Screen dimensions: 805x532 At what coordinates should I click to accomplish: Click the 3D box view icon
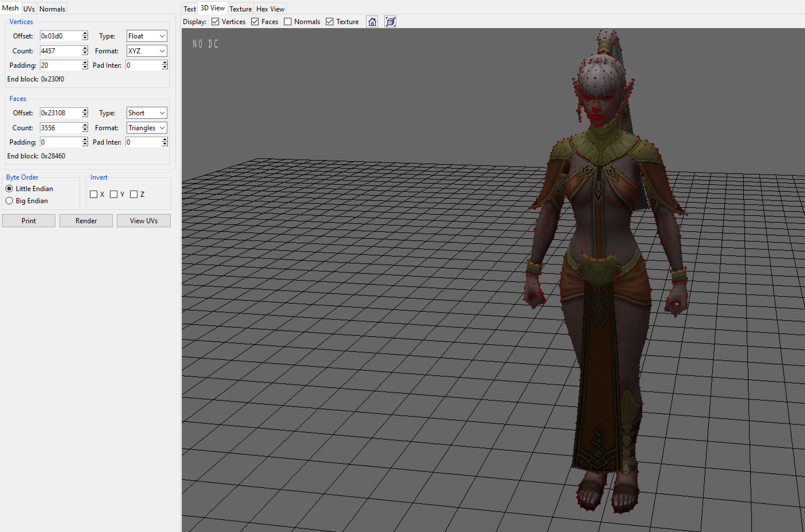coord(390,22)
